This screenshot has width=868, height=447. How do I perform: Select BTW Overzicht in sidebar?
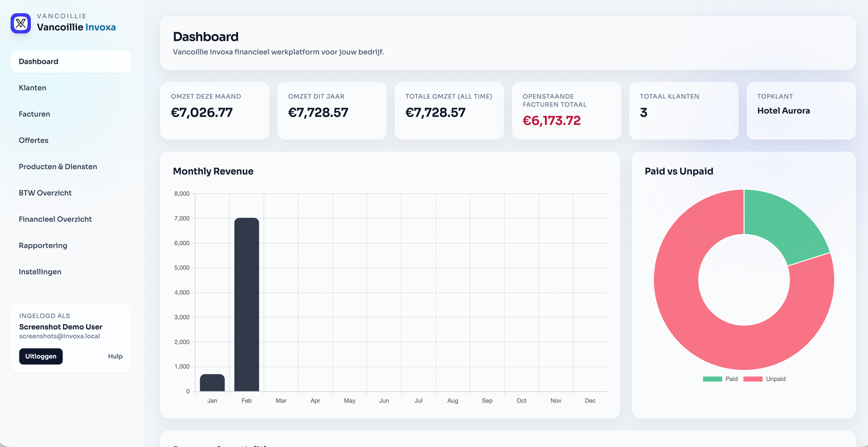45,193
